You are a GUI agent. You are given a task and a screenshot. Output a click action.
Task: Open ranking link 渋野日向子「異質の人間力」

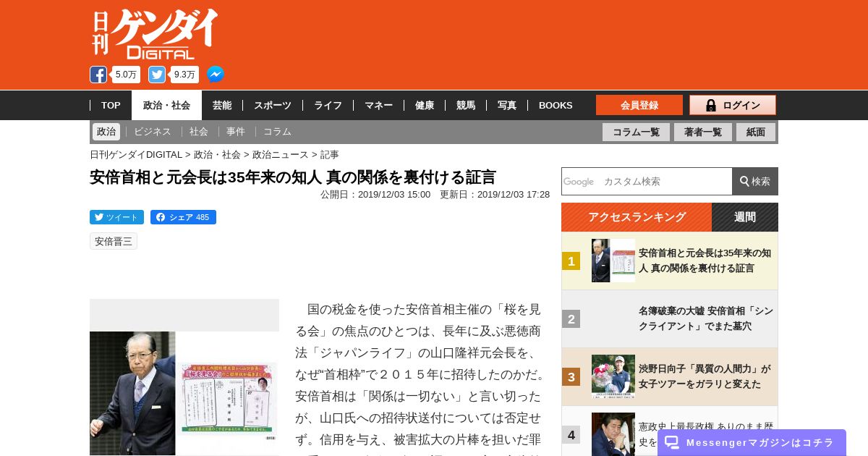click(705, 376)
